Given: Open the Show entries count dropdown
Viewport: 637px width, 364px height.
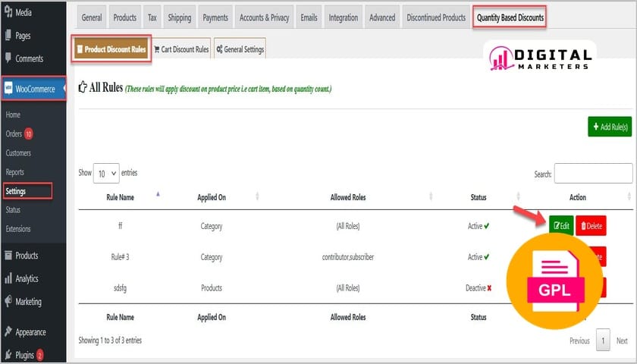Looking at the screenshot, I should pos(106,174).
